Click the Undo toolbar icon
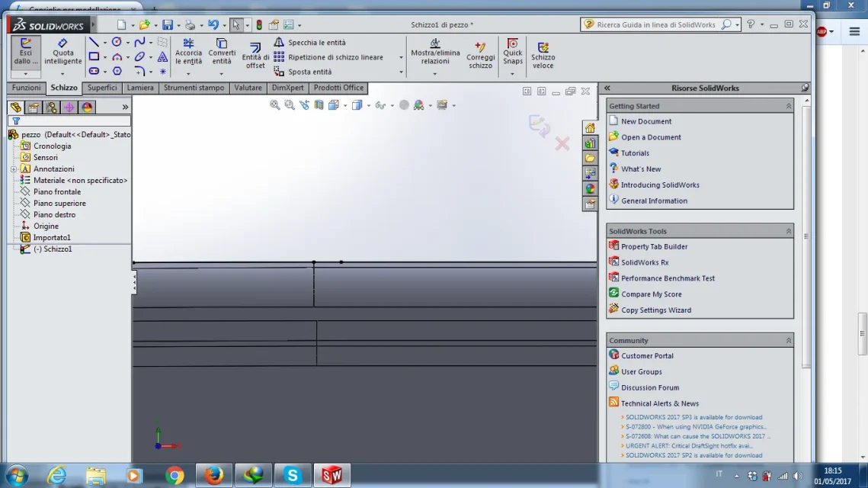 click(x=213, y=24)
